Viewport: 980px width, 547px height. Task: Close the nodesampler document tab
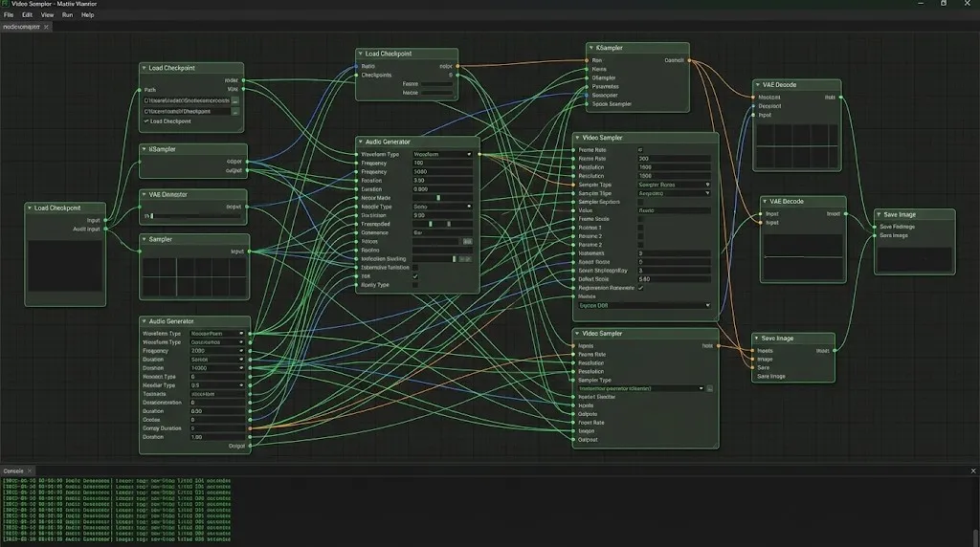click(x=46, y=27)
